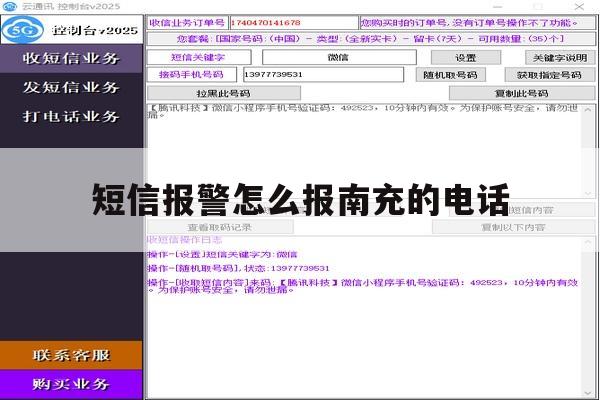Click the received SMS text with code 492523
Screen dimensions: 600x400
click(x=364, y=111)
